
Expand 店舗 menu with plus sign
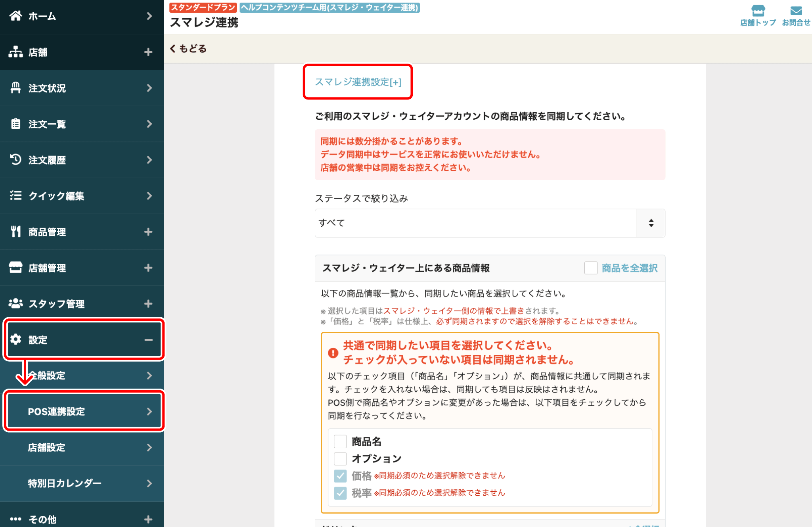(148, 52)
